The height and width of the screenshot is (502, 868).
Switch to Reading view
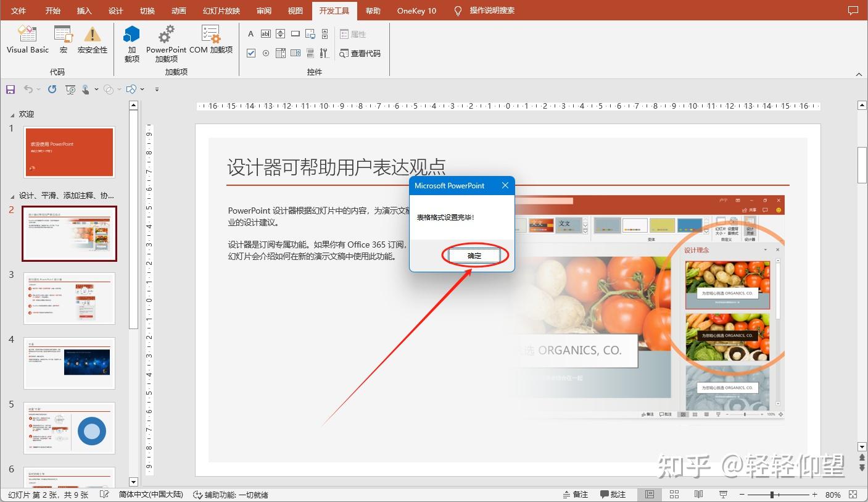698,495
